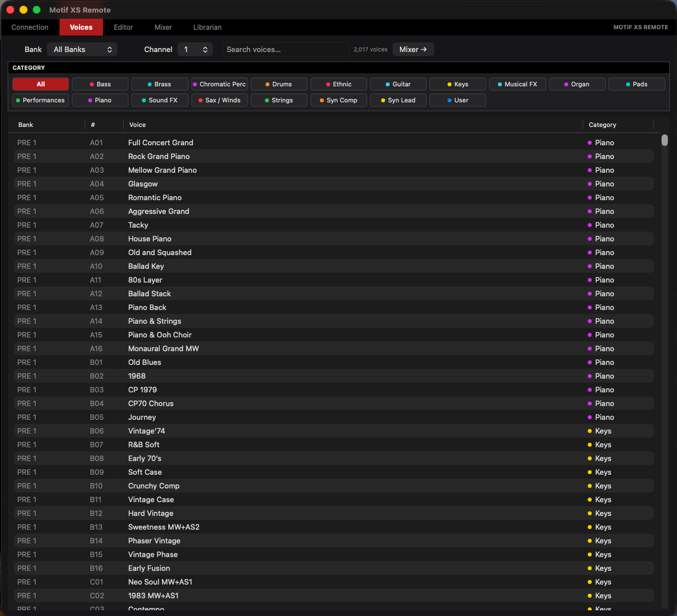Filter voices by Bass category
The height and width of the screenshot is (616, 677).
(x=100, y=84)
